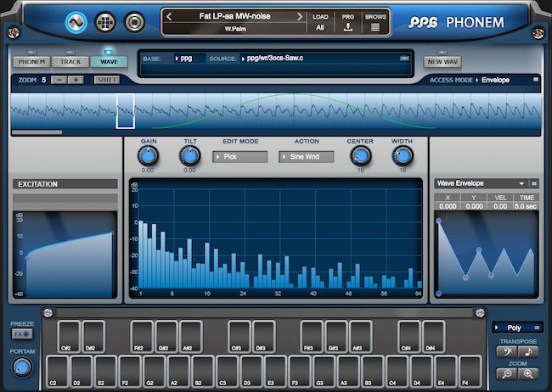Click the F#2 black key
Viewport: 552px width, 392px height.
click(142, 336)
